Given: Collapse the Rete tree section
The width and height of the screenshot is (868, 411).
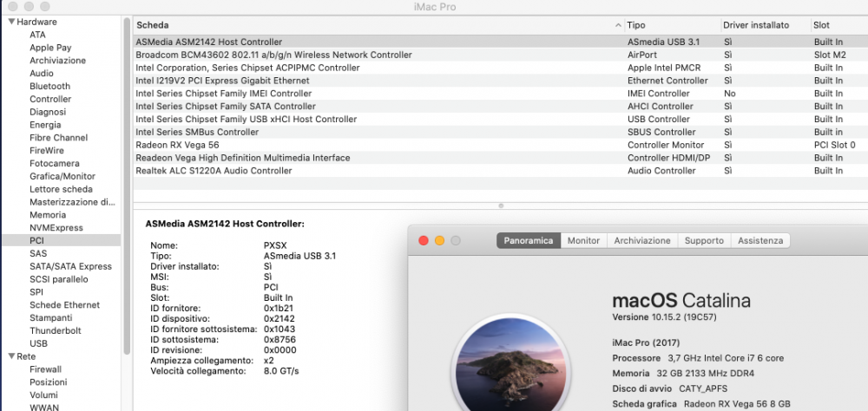Looking at the screenshot, I should 11,356.
